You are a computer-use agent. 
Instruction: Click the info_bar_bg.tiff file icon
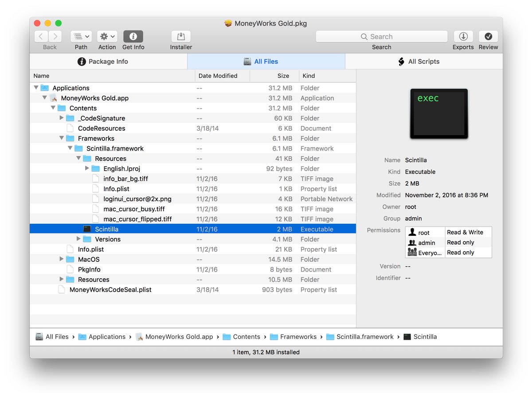coord(95,179)
